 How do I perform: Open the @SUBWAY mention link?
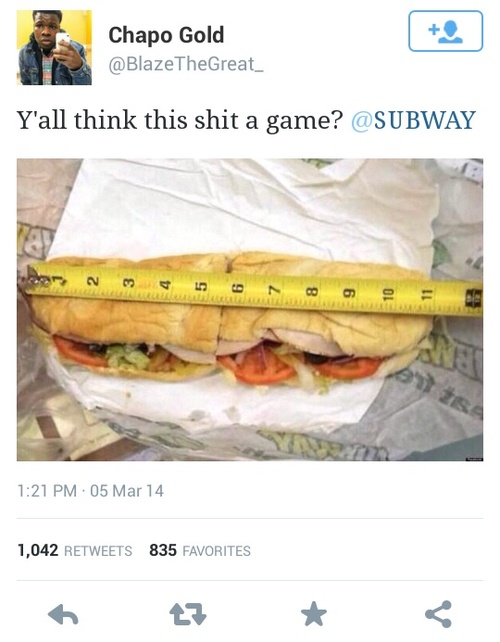pos(413,120)
